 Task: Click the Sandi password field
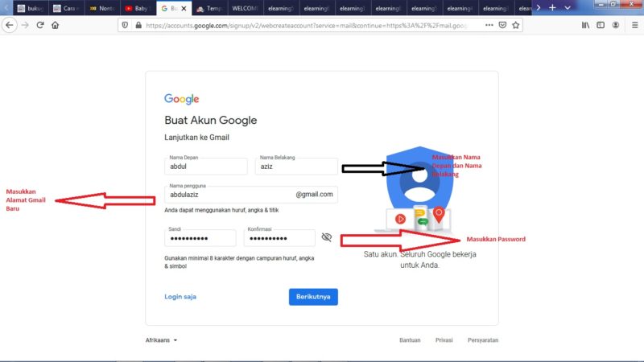coord(200,238)
